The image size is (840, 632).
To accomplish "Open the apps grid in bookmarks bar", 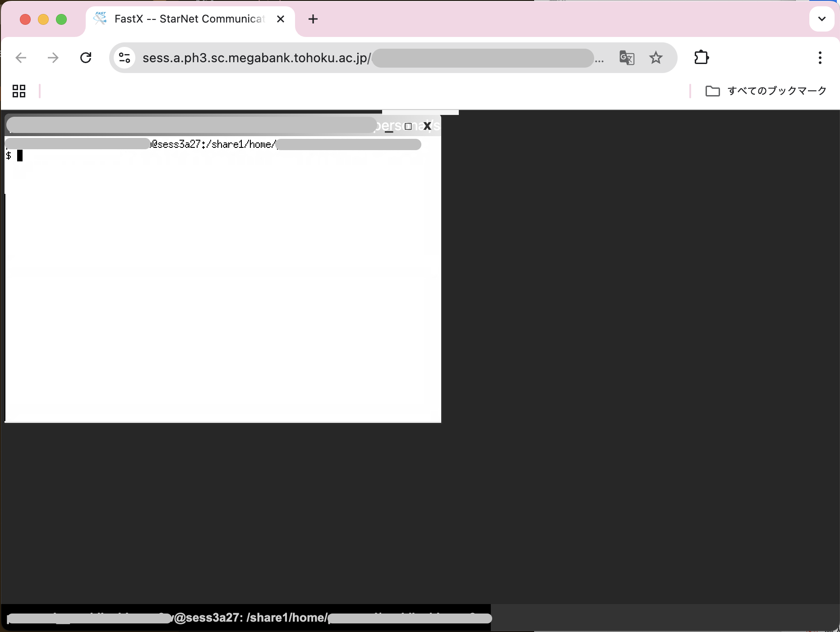I will click(19, 91).
